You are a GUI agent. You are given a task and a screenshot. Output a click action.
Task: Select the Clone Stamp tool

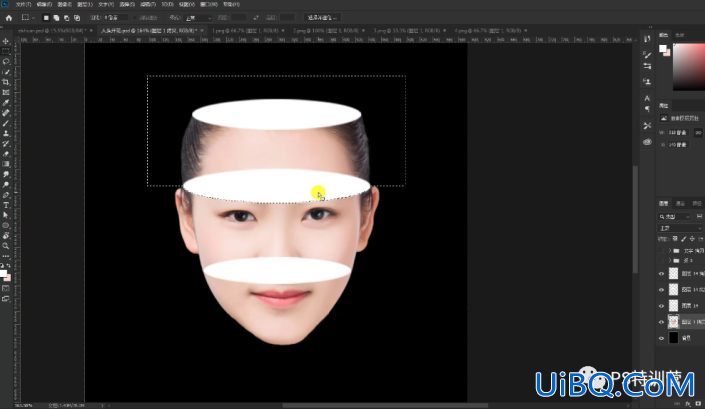point(6,133)
